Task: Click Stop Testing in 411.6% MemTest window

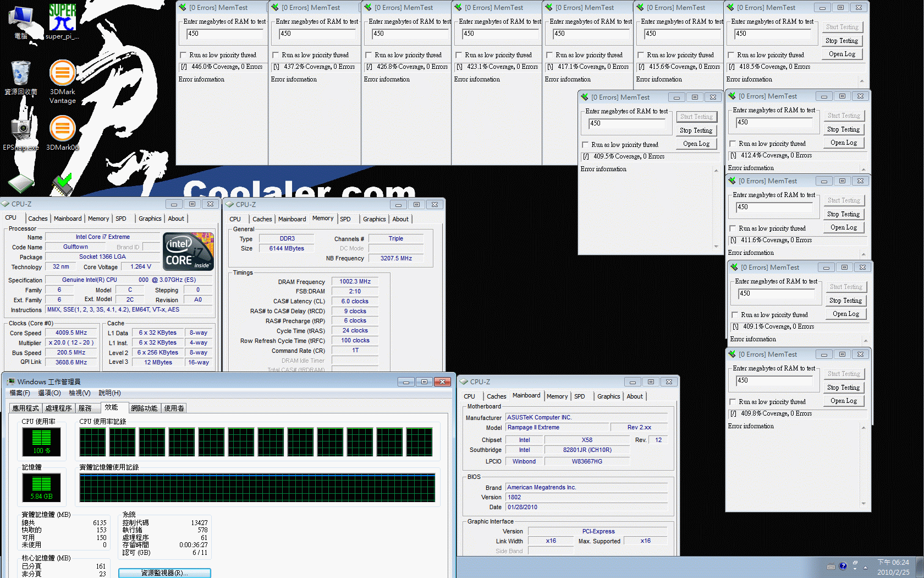Action: pos(843,214)
